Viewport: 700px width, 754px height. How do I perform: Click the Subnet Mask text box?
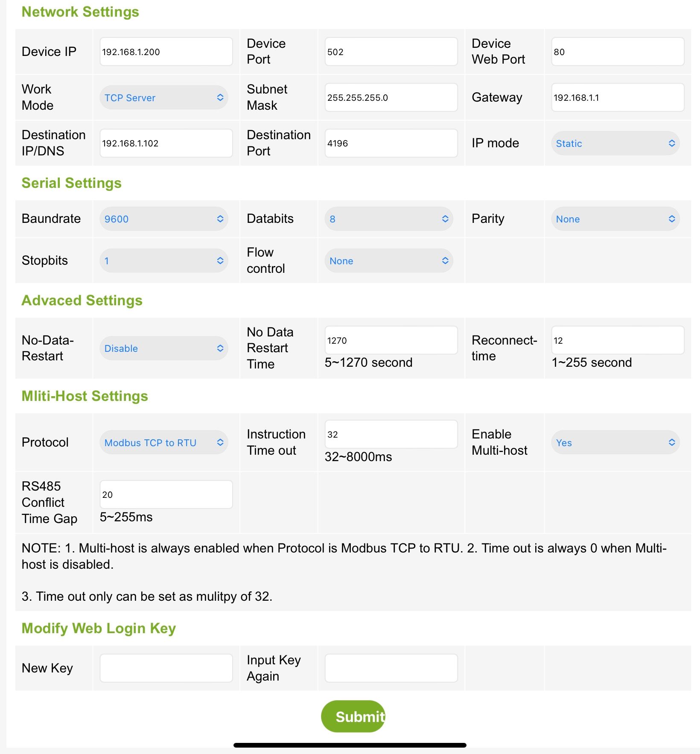[x=391, y=97]
